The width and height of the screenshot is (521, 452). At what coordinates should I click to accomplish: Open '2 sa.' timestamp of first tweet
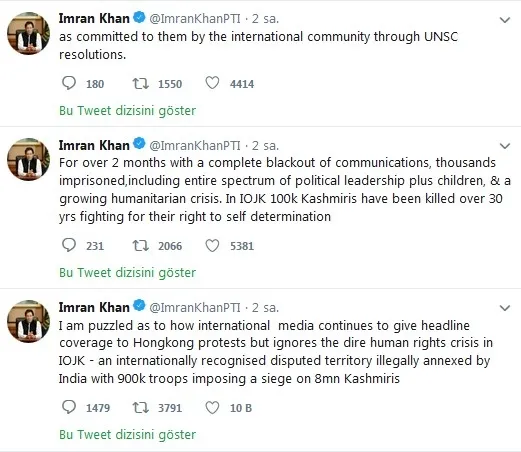click(265, 19)
